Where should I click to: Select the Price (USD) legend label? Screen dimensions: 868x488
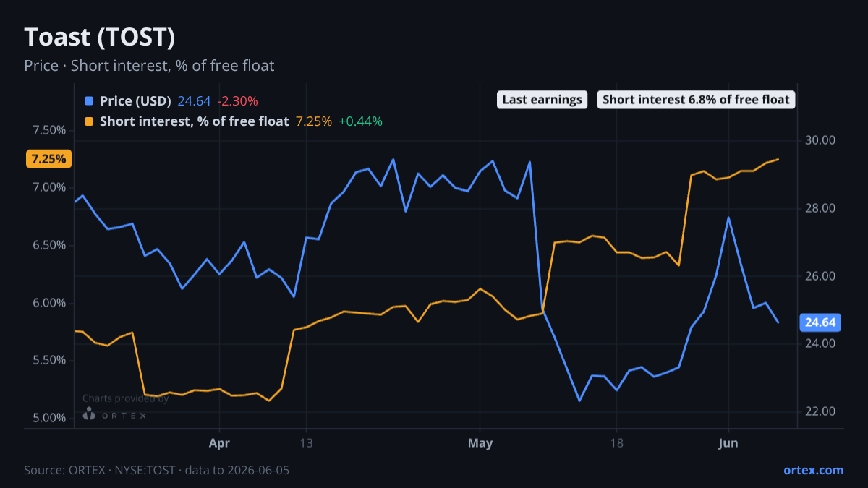point(135,100)
